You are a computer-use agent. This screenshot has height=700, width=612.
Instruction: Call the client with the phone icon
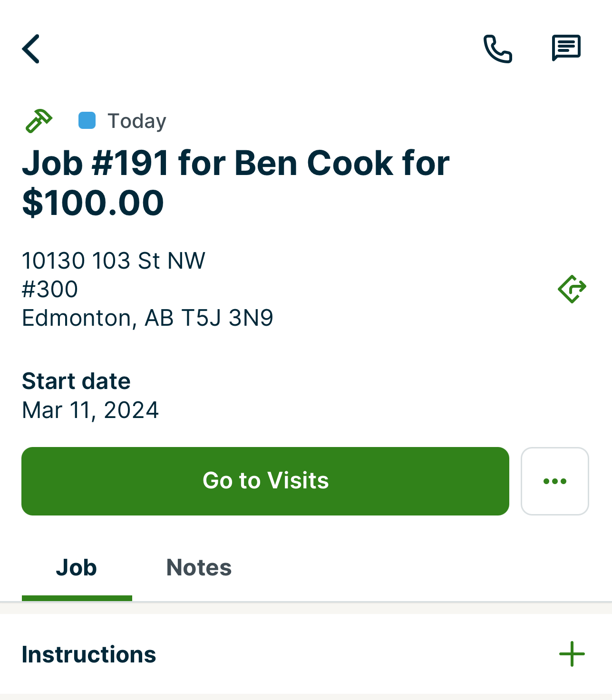[497, 49]
